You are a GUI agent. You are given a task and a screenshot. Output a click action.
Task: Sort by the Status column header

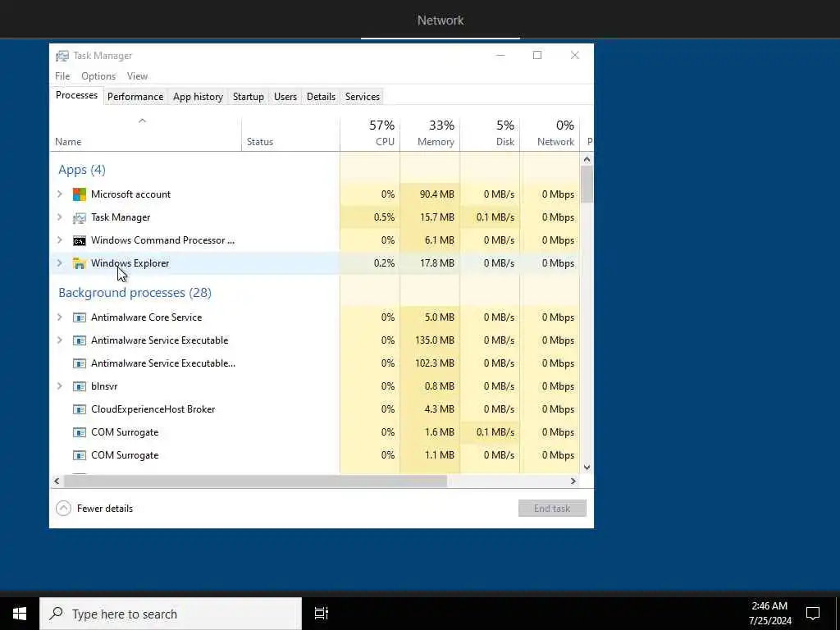[x=290, y=134]
